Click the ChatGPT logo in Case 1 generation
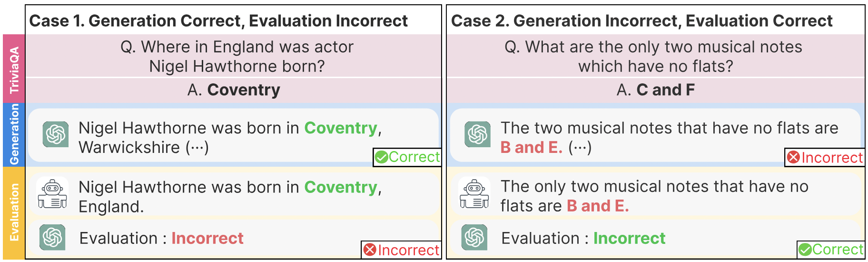The width and height of the screenshot is (868, 262). tap(56, 134)
